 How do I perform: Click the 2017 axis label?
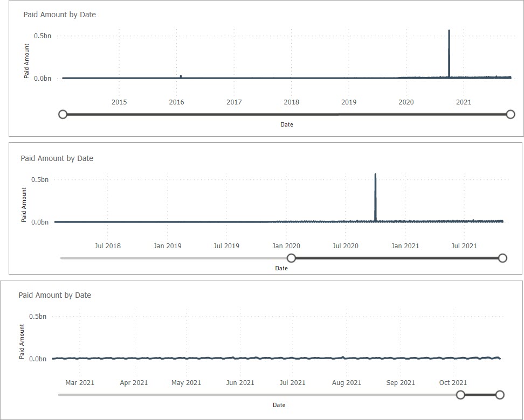point(234,102)
